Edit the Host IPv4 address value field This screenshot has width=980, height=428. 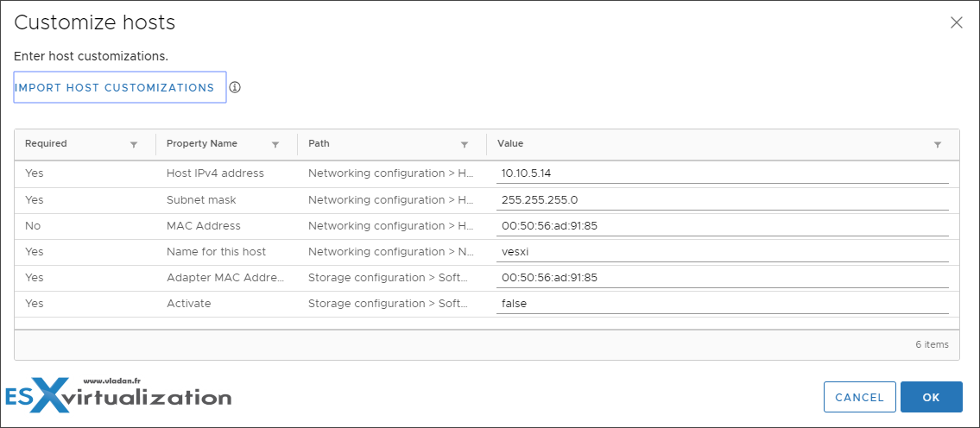(723, 173)
